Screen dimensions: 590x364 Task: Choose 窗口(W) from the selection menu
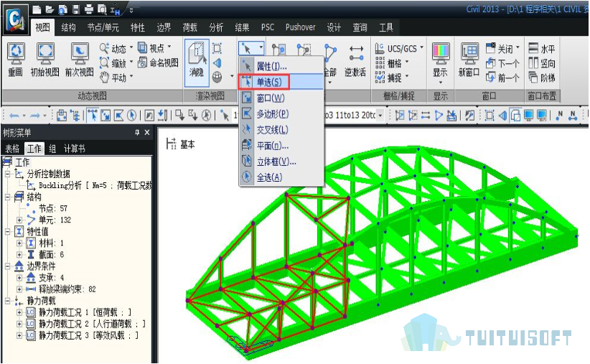[281, 98]
